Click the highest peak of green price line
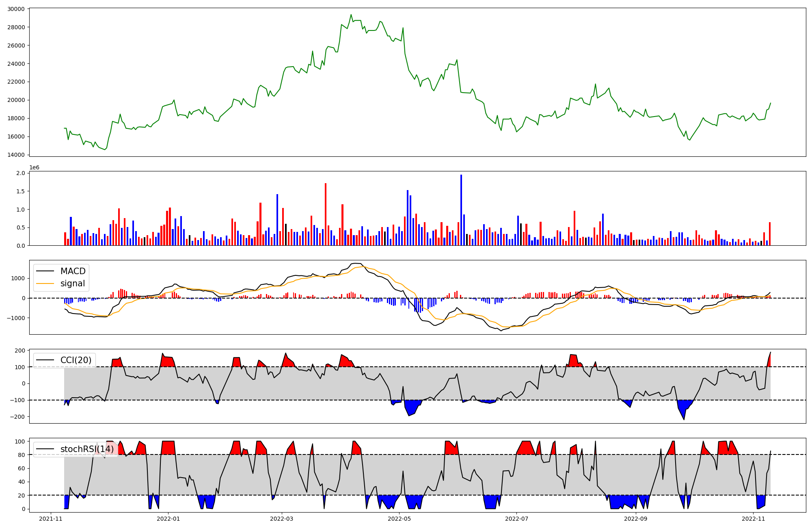812x528 pixels. pos(351,15)
